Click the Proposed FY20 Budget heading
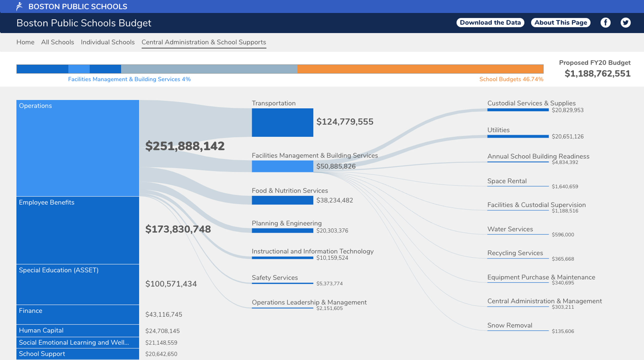Image resolution: width=644 pixels, height=360 pixels. tap(595, 63)
